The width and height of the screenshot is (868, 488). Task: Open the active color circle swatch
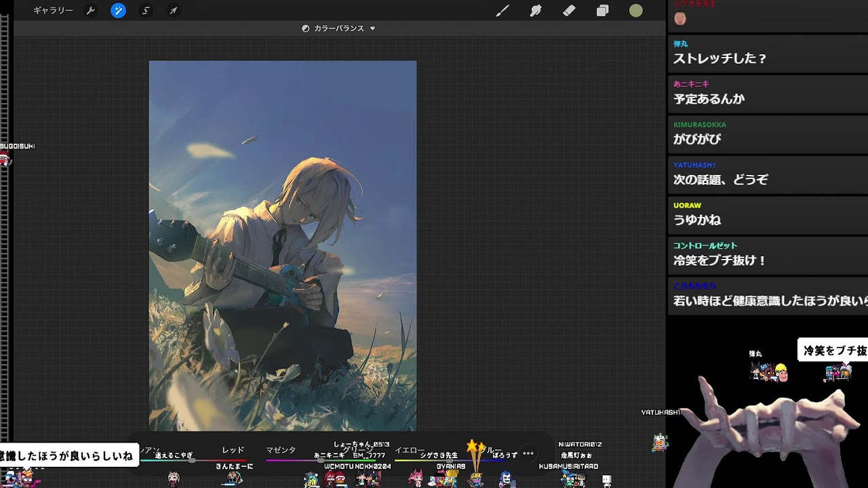(635, 11)
